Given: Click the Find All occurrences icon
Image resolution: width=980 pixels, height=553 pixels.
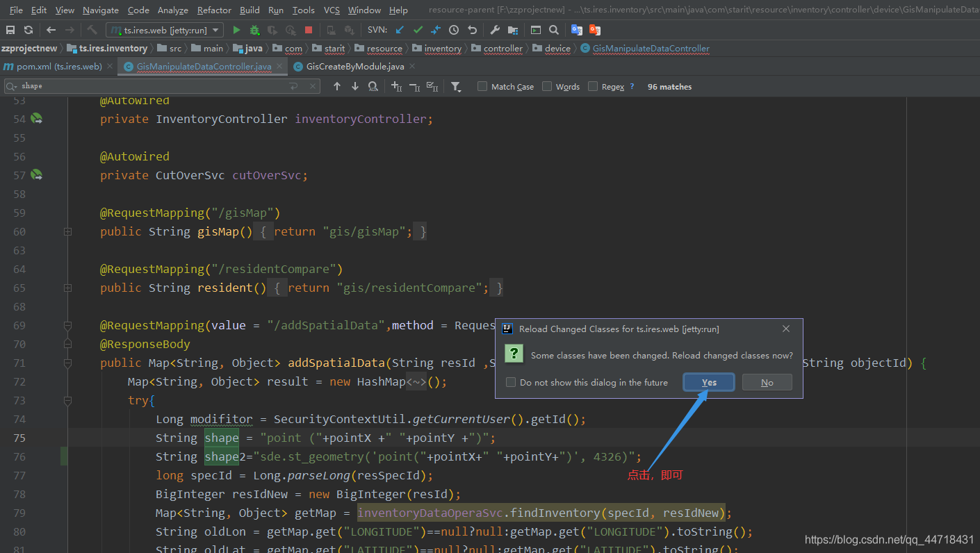Looking at the screenshot, I should coord(373,86).
